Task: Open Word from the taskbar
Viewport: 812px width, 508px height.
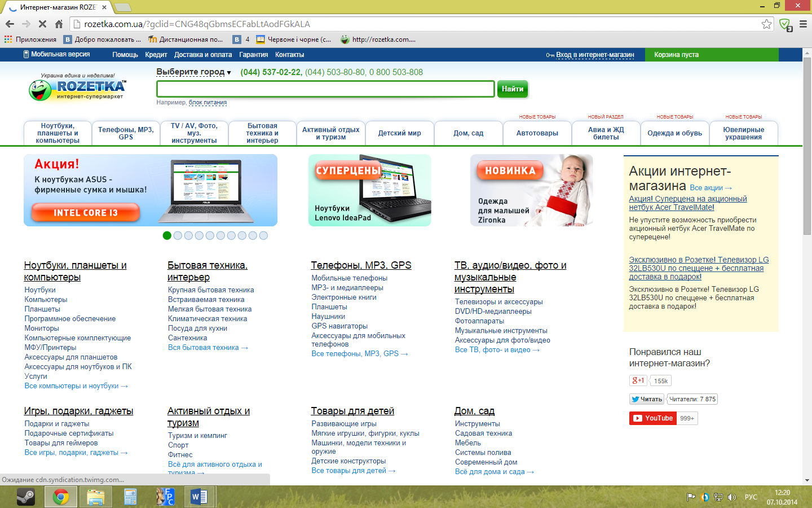Action: pyautogui.click(x=200, y=497)
